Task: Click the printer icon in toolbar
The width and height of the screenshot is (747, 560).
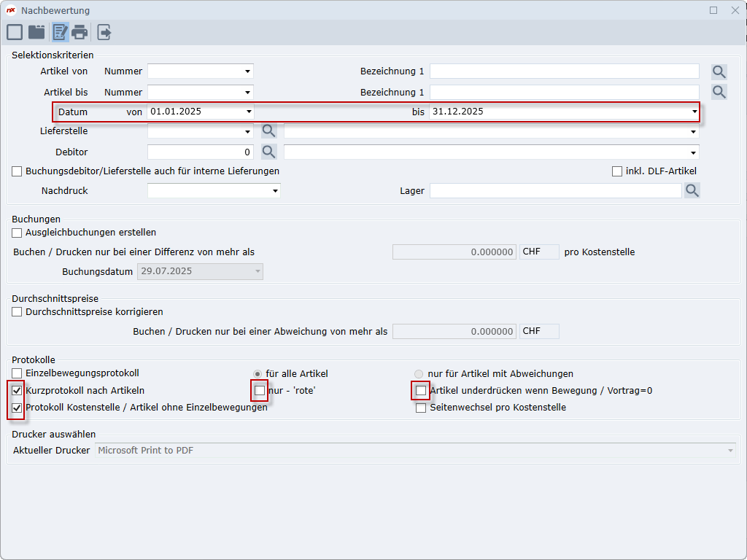Action: click(80, 32)
